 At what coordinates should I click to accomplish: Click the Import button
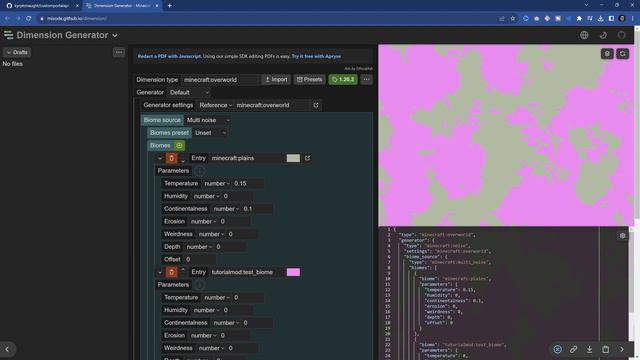276,80
